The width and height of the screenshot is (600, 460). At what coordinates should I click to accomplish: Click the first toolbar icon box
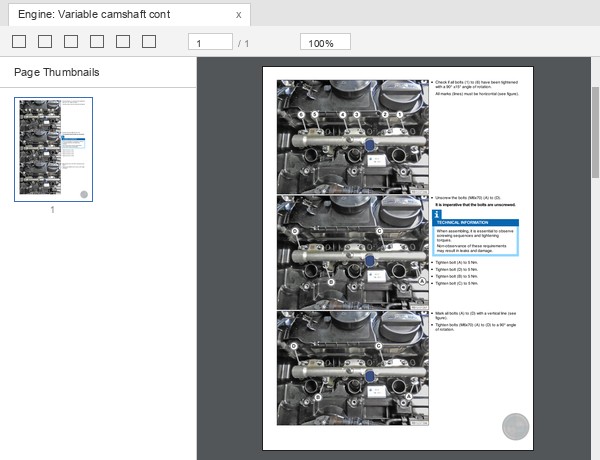(19, 42)
